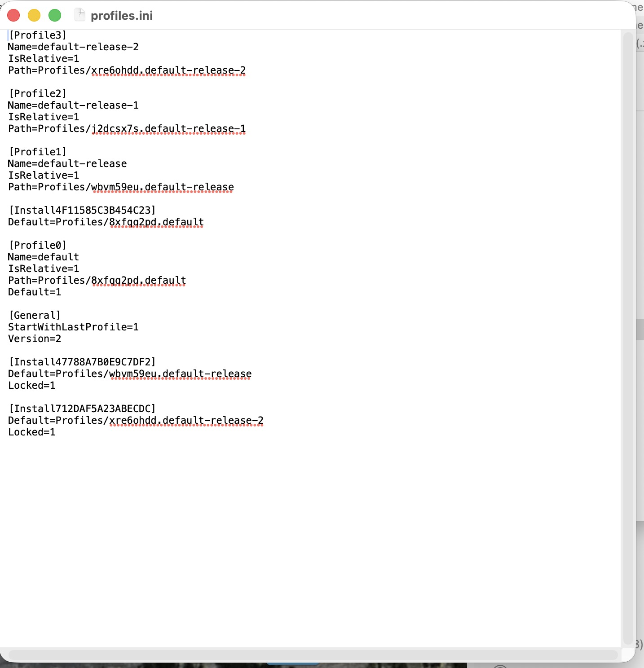
Task: Click the Path=Profiles/j2dcsx7s.default-release-1 line
Action: click(127, 128)
